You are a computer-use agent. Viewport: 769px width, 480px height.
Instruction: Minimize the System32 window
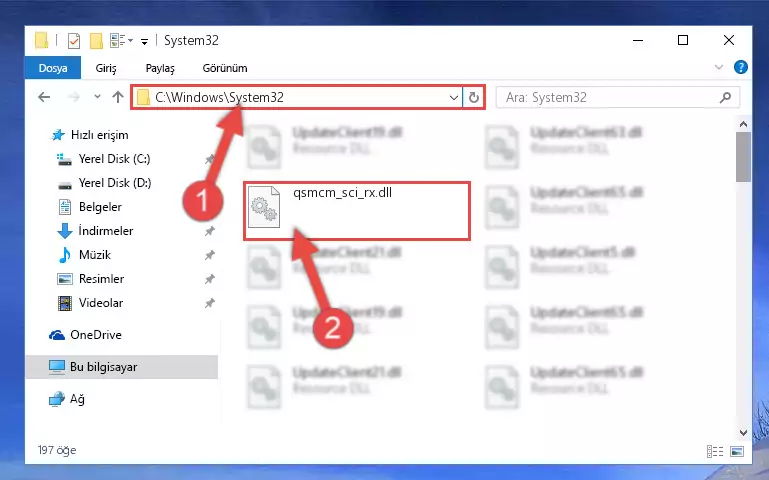point(638,40)
